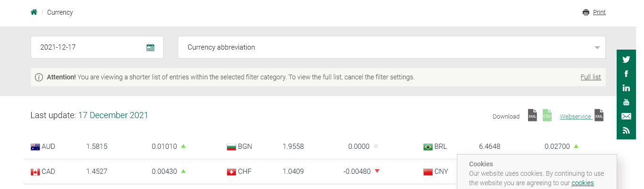Screen dimensions: 644x189
Task: Open the RSS feed sidebar icon
Action: pos(626,130)
